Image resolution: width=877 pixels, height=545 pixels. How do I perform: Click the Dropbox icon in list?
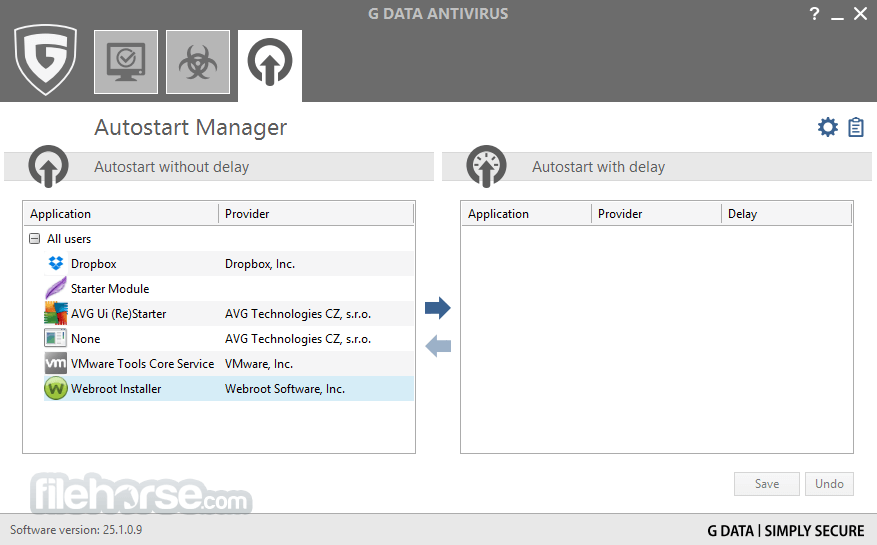pyautogui.click(x=56, y=263)
